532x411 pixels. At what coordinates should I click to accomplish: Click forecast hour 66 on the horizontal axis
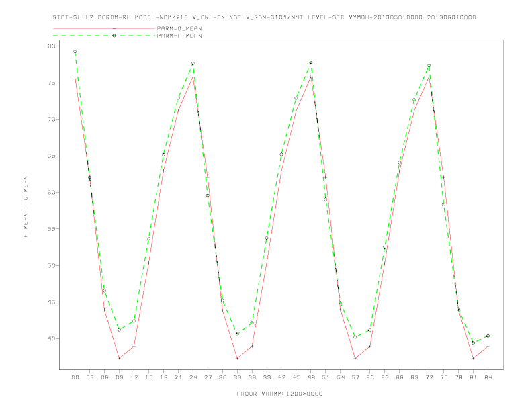click(x=400, y=377)
